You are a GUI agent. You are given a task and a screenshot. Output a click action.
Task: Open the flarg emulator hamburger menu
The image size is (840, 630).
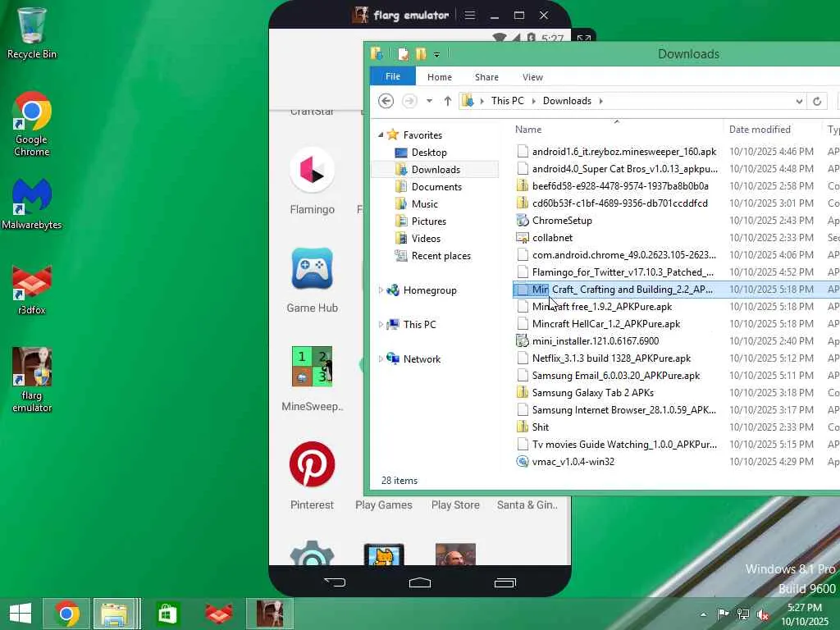click(470, 15)
